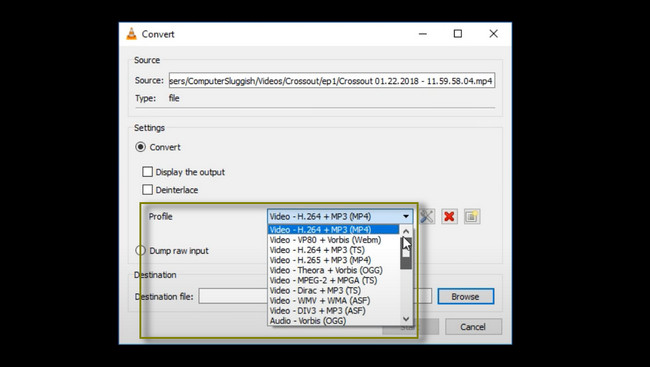Minimize the Convert window
The image size is (650, 367).
click(423, 34)
